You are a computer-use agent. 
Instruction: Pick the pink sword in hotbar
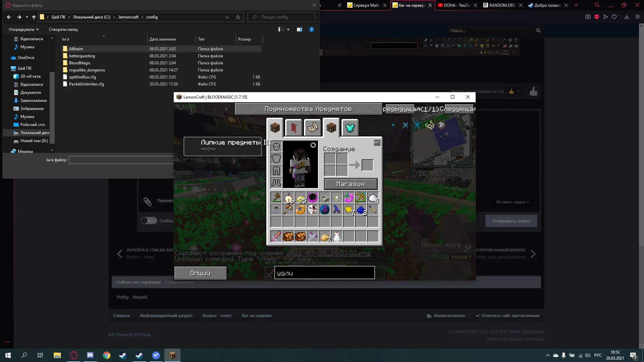(x=276, y=236)
